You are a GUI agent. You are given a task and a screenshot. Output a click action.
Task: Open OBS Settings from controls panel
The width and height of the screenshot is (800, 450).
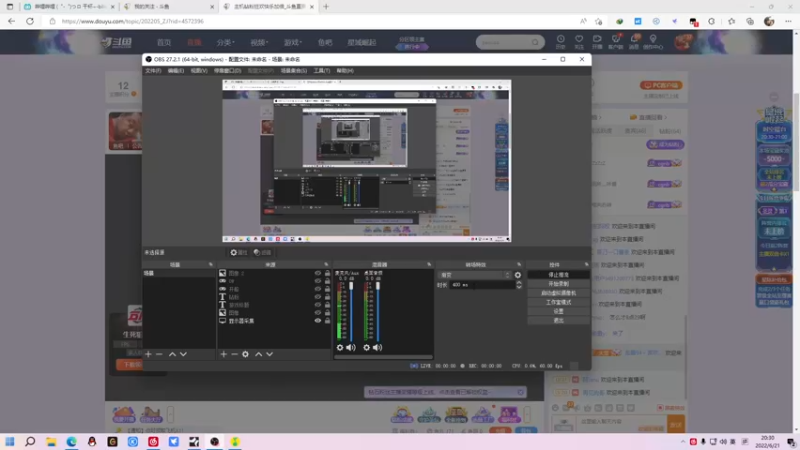(558, 312)
